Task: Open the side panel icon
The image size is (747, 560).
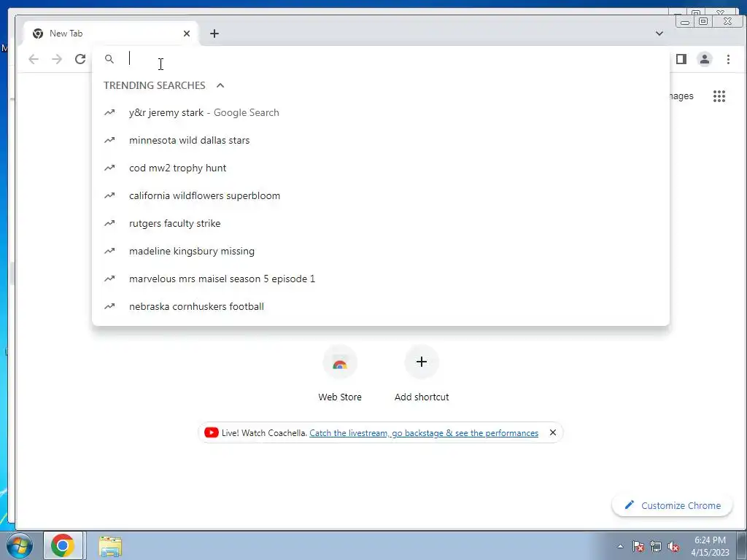Action: click(x=681, y=59)
